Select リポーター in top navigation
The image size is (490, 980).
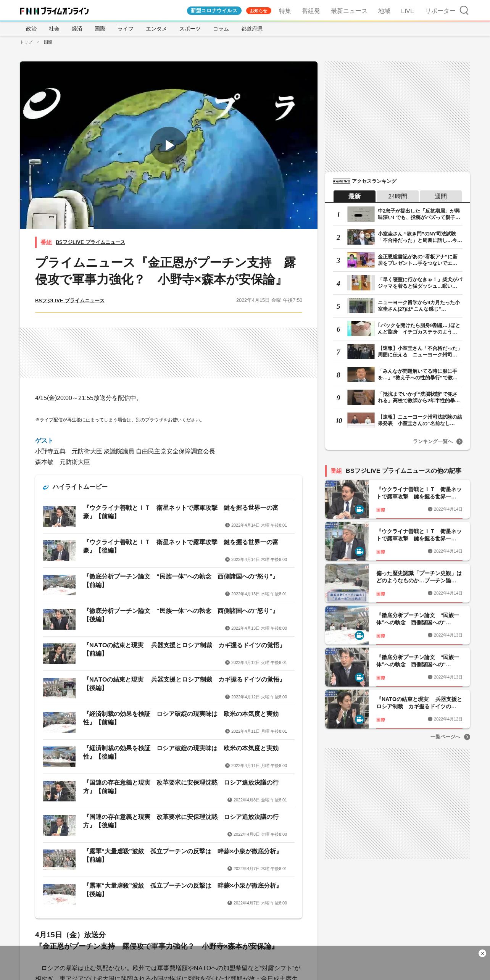(440, 11)
